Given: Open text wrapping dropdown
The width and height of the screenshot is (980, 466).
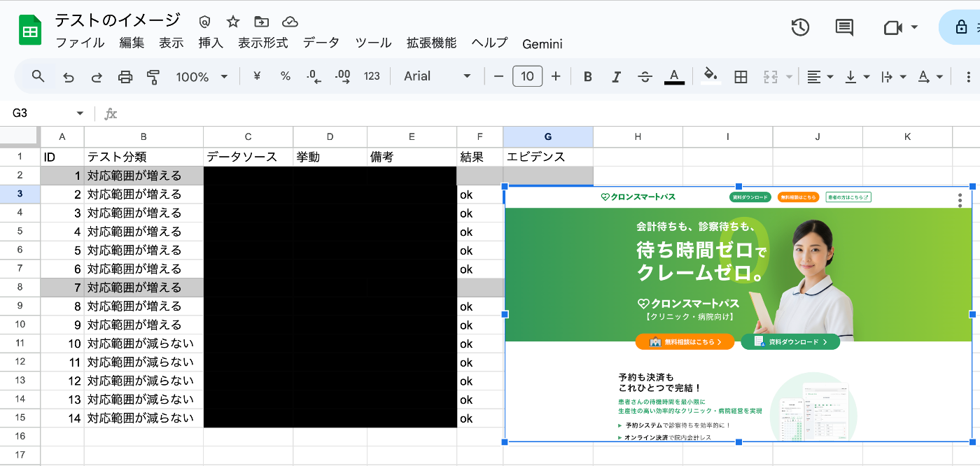Looking at the screenshot, I should tap(893, 77).
